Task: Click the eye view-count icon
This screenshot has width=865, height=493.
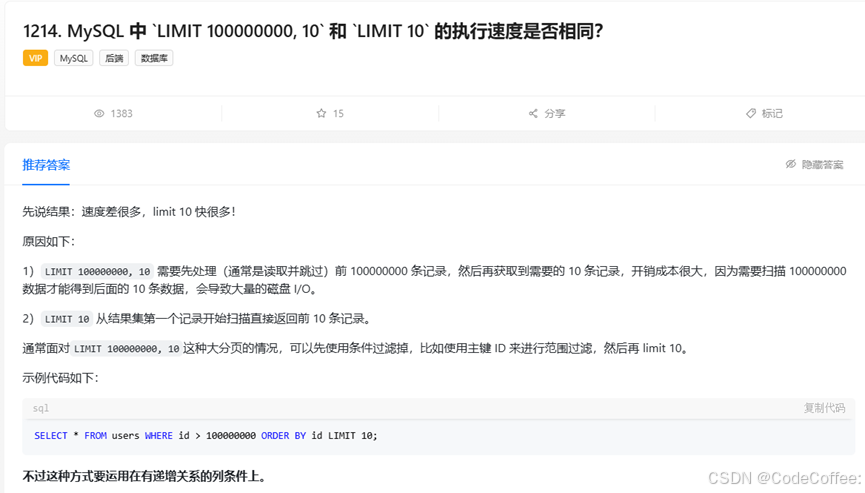Action: 99,114
